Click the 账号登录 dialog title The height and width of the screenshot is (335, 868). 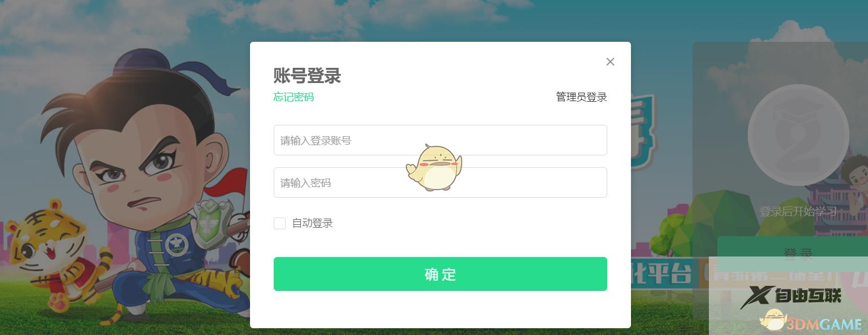tap(308, 76)
